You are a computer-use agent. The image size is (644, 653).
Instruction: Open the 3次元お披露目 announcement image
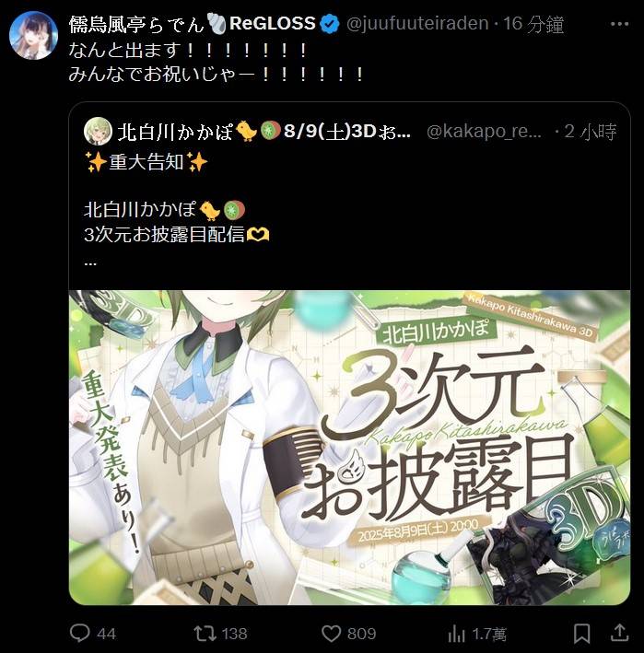pyautogui.click(x=349, y=448)
